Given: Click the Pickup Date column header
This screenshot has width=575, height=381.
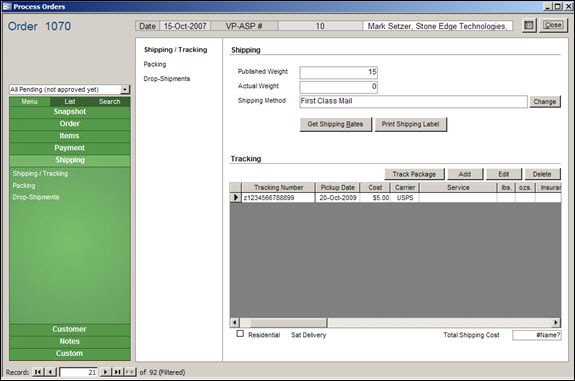Looking at the screenshot, I should (x=338, y=188).
